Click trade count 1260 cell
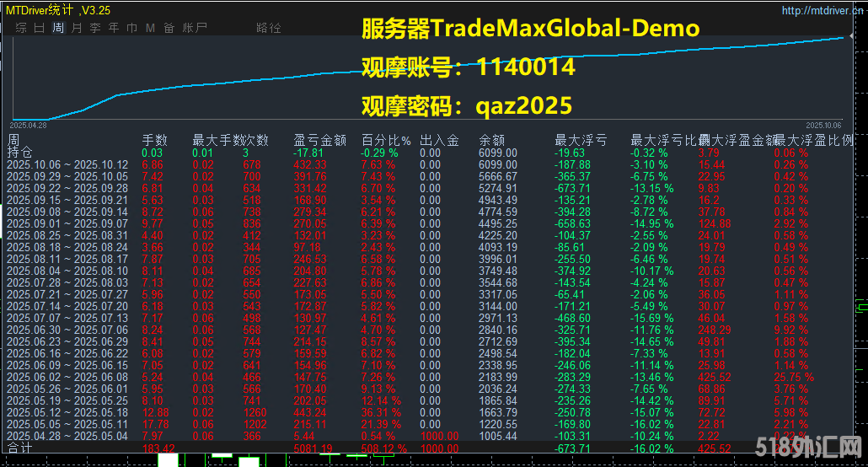This screenshot has height=467, width=868. (255, 413)
